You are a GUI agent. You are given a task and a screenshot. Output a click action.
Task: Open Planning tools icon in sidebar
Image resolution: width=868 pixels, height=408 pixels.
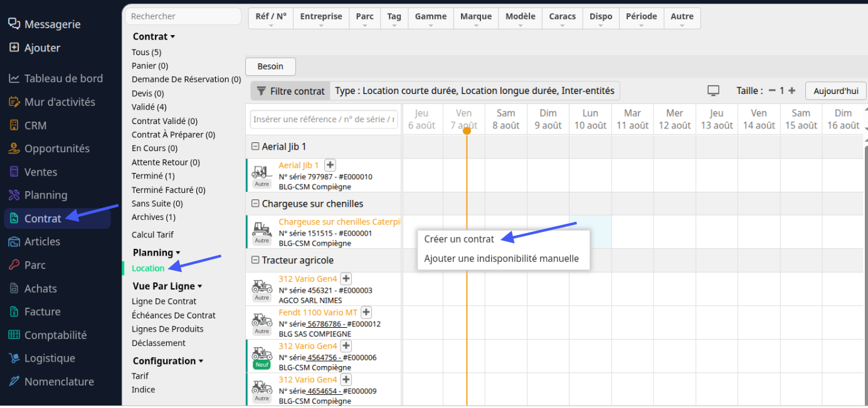point(14,195)
